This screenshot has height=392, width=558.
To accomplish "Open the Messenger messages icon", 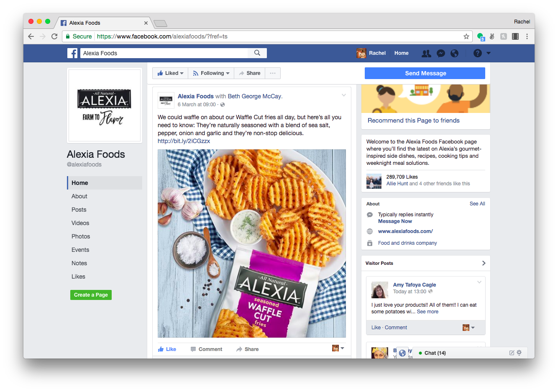I will pos(440,53).
